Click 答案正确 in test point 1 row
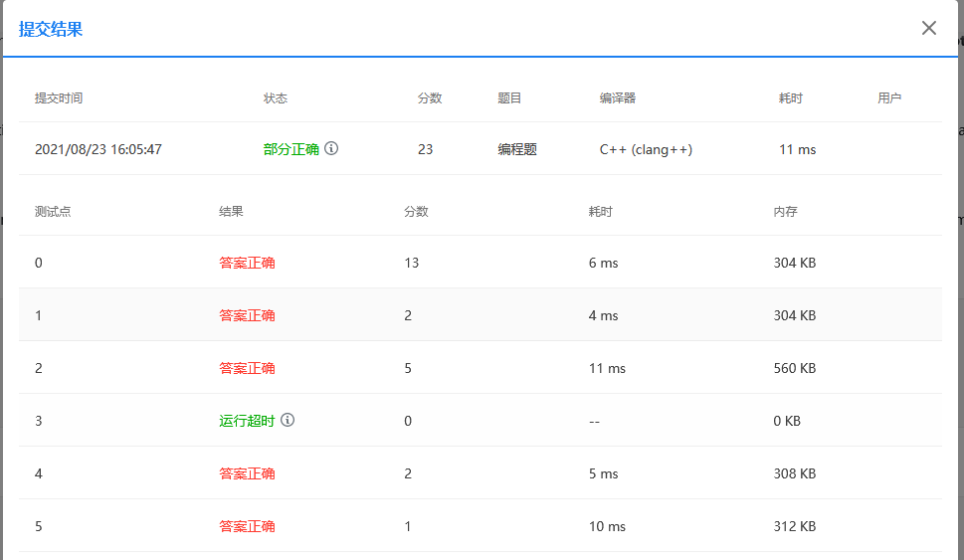 pos(247,316)
